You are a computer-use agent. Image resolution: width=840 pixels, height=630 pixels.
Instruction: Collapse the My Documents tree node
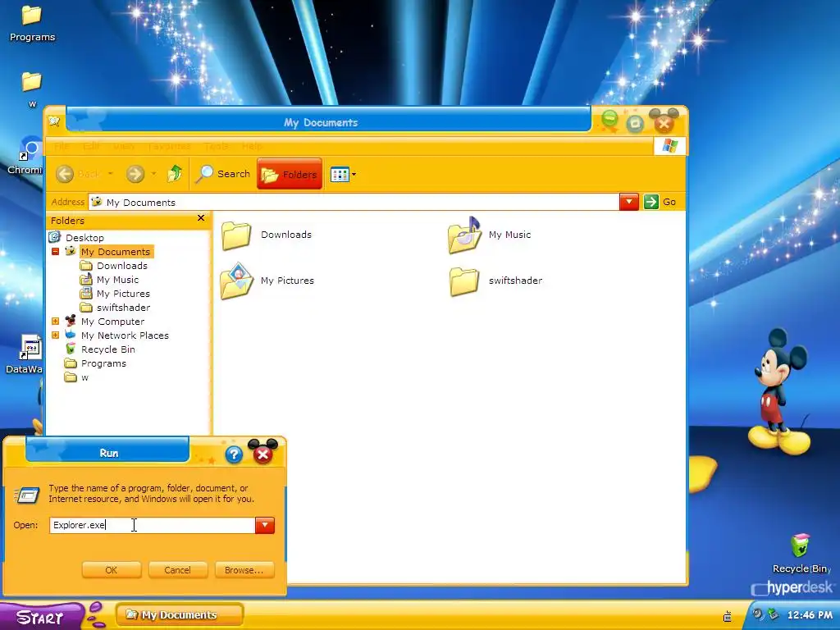(55, 251)
